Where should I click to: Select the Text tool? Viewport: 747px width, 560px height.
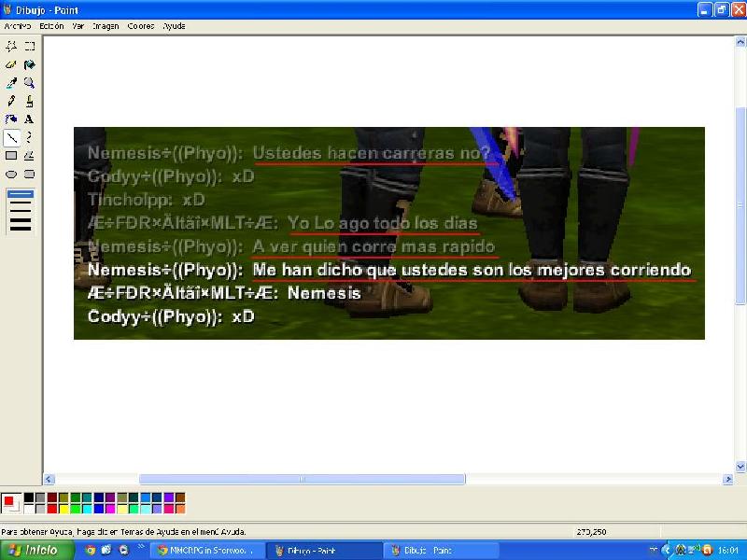pyautogui.click(x=30, y=119)
